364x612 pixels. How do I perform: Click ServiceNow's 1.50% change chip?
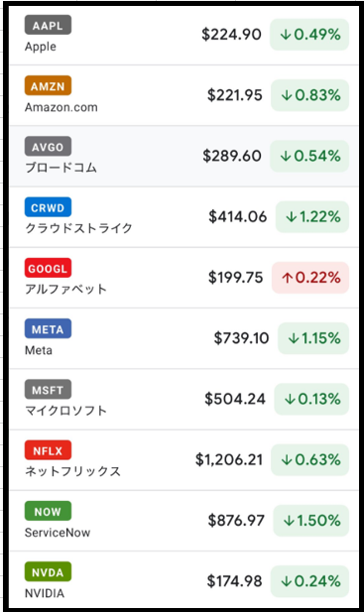(x=311, y=521)
